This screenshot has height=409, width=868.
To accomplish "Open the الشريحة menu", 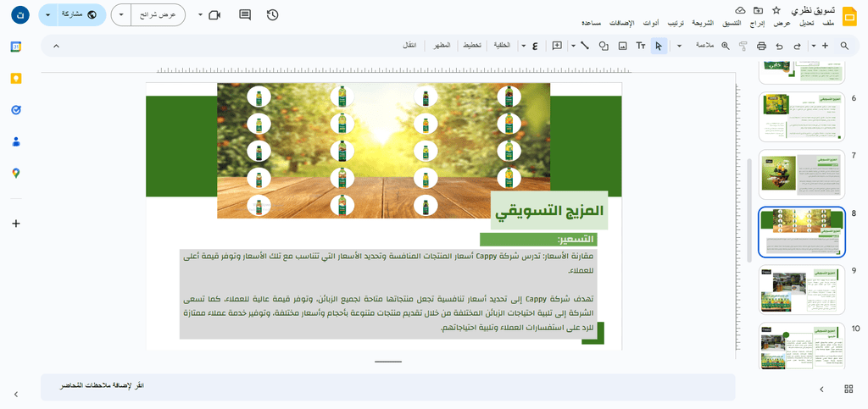I will coord(704,24).
